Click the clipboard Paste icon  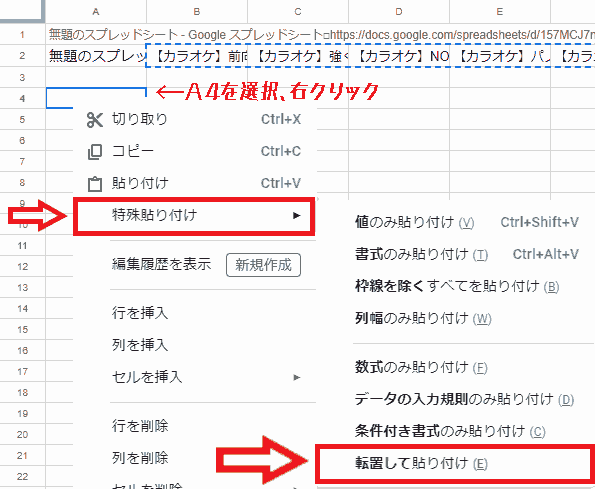[x=94, y=184]
